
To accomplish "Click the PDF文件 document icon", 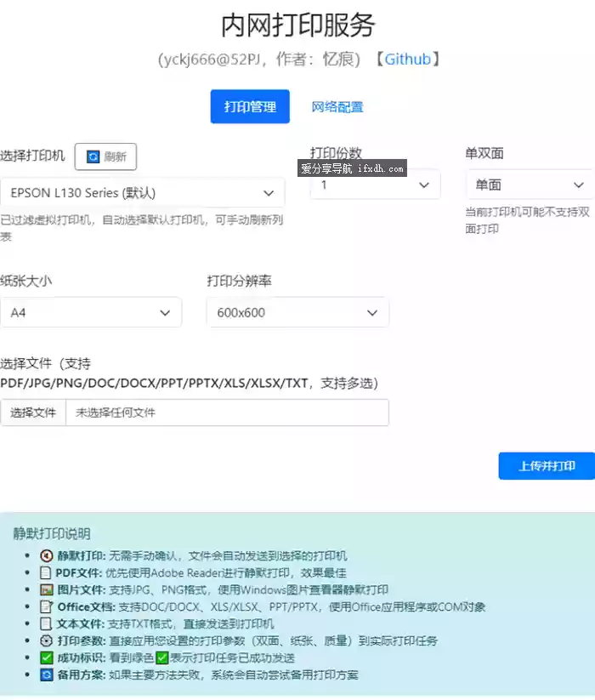I will pyautogui.click(x=46, y=572).
